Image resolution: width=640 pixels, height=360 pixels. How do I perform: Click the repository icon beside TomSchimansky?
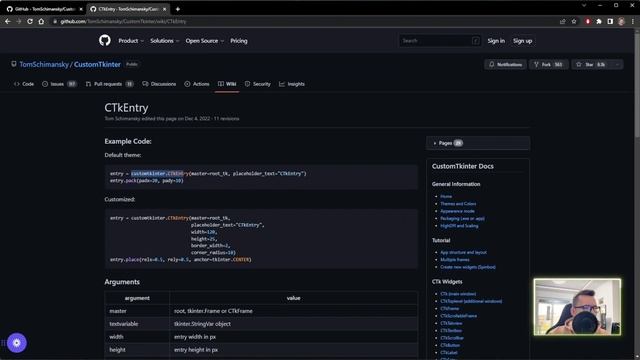(14, 64)
